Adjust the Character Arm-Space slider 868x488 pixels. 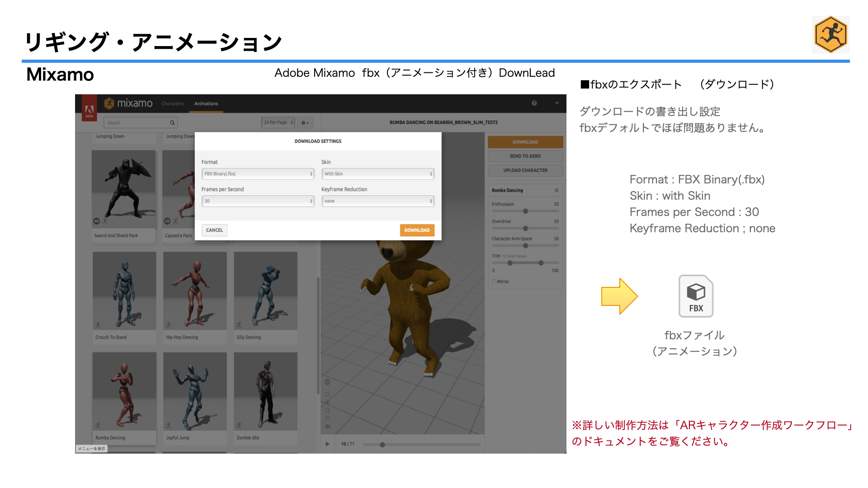tap(525, 246)
